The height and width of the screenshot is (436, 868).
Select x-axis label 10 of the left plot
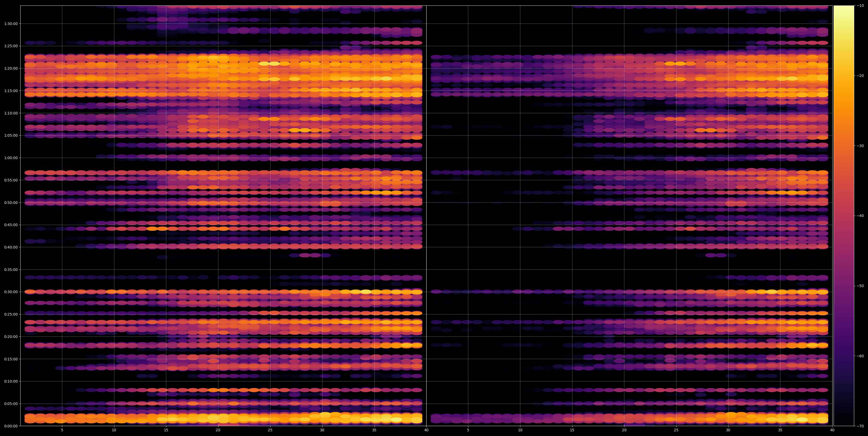pyautogui.click(x=114, y=430)
